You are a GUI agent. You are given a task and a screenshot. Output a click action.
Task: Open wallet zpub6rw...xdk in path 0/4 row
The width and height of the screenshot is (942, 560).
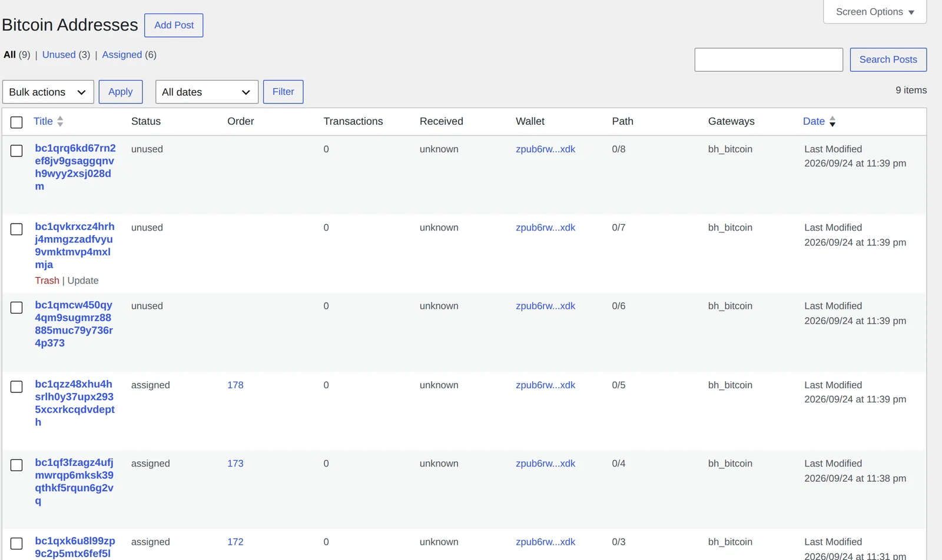pos(545,464)
